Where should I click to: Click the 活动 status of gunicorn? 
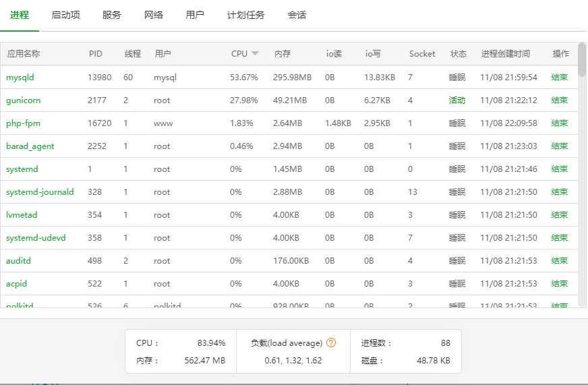457,100
